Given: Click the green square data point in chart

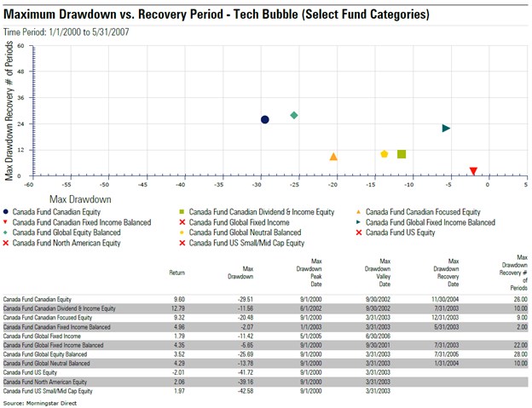Looking at the screenshot, I should [x=402, y=154].
